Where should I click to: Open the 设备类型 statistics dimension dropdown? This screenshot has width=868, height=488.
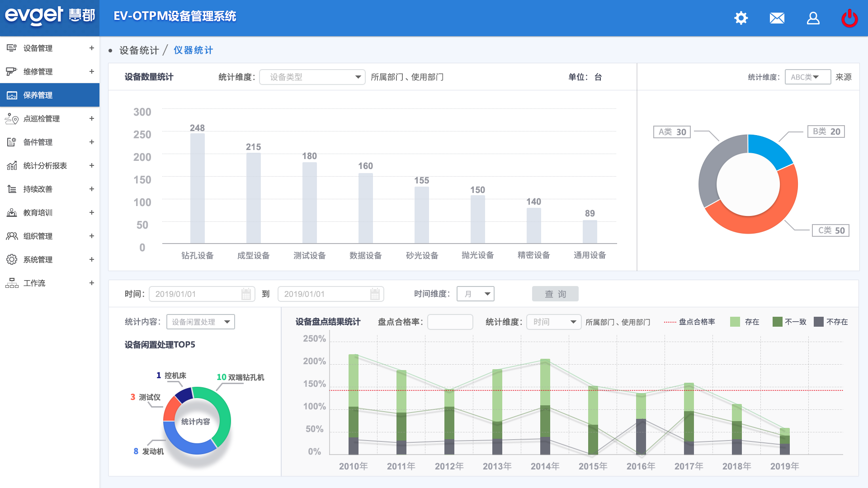click(x=312, y=77)
